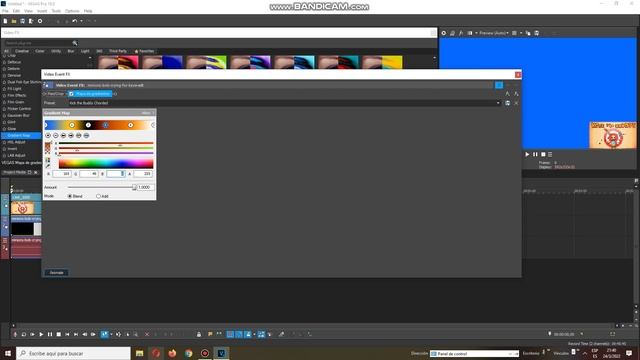This screenshot has width=640, height=360.
Task: Switch to the Creative FX category tab
Action: (22, 51)
